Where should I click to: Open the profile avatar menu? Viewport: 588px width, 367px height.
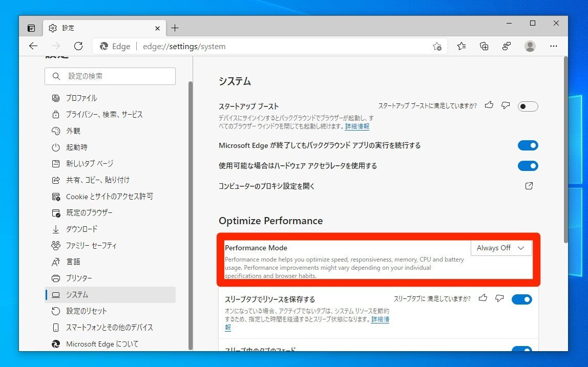click(x=530, y=46)
